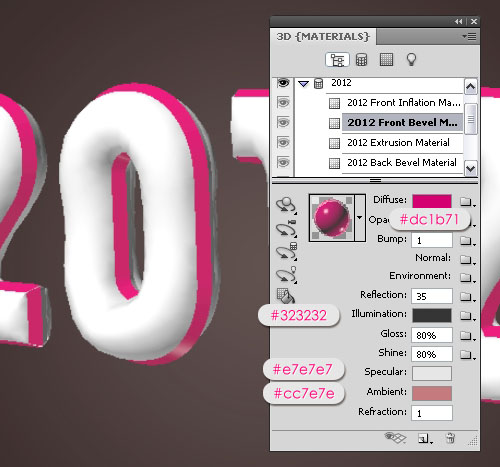
Task: Delete material with trash icon
Action: click(x=450, y=438)
